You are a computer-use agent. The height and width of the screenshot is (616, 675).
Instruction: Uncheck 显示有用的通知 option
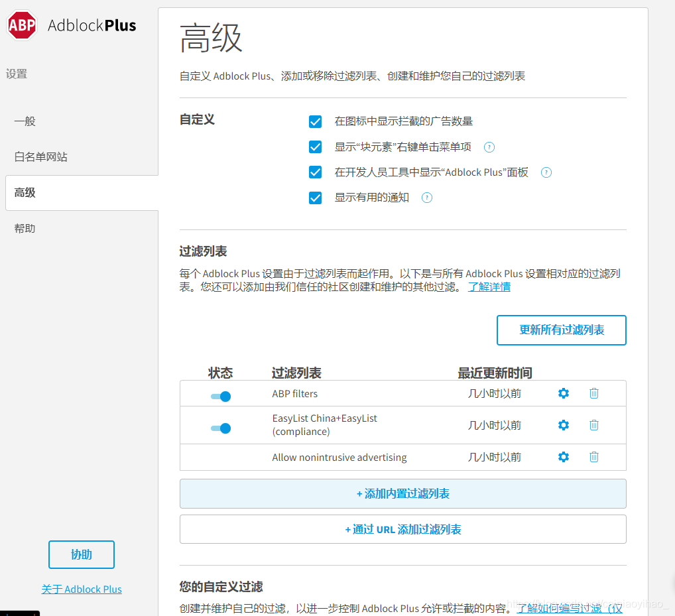(x=315, y=197)
